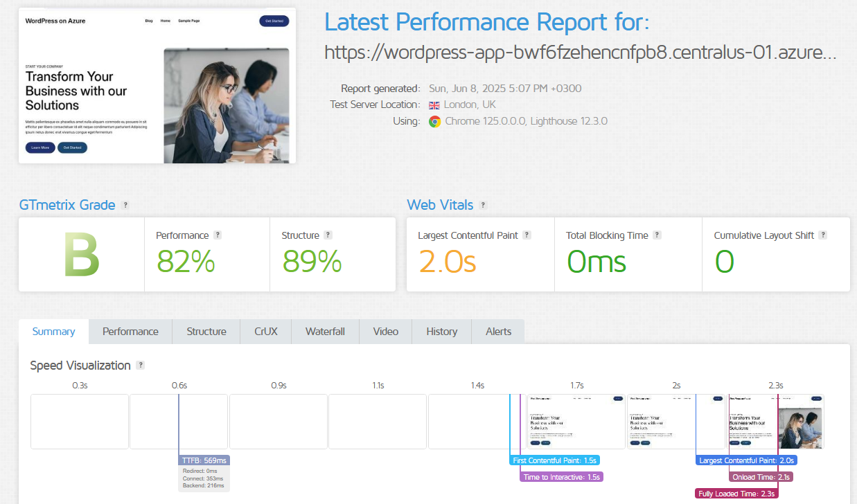This screenshot has height=504, width=857.
Task: Click the help icon beside Web Vitals
Action: 483,205
